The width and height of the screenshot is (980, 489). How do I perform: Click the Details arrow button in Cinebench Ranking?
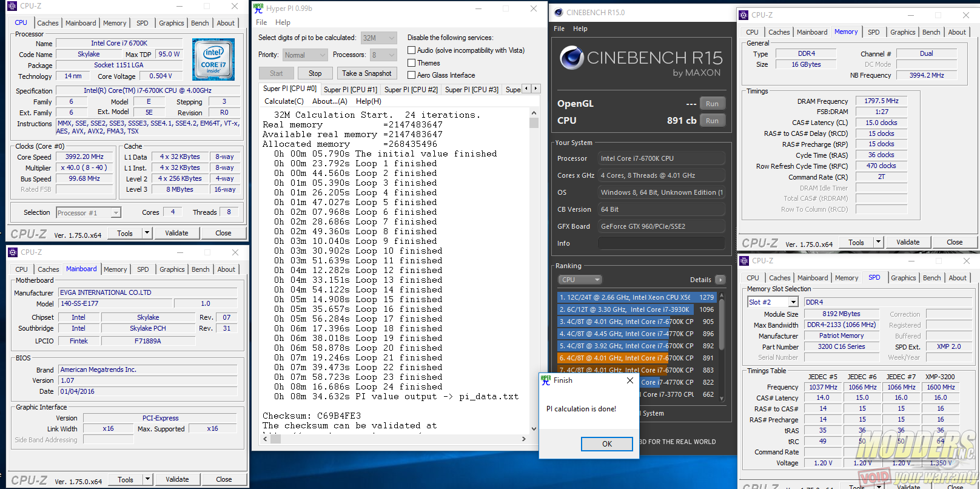pyautogui.click(x=720, y=280)
